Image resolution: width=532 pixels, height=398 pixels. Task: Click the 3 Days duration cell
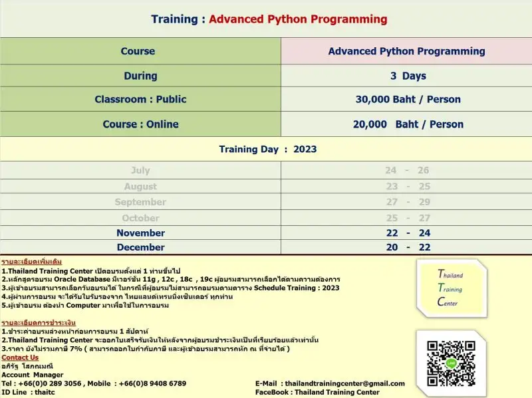[408, 76]
